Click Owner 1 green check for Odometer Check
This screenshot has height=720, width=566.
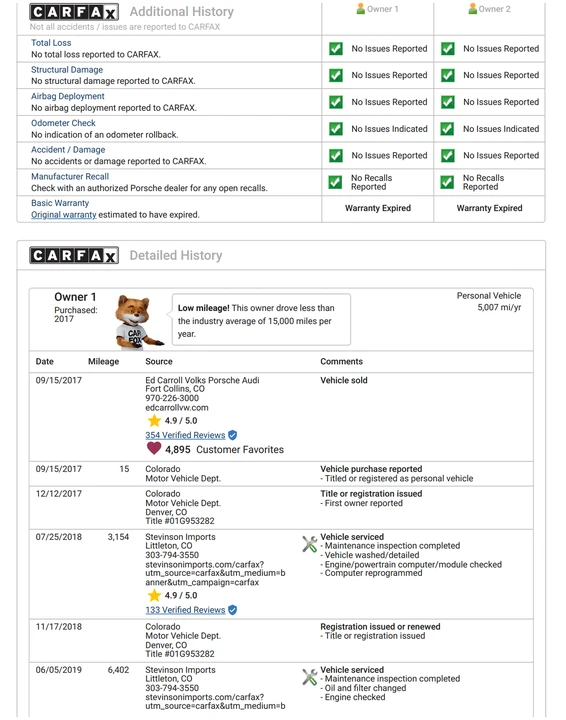(x=336, y=129)
